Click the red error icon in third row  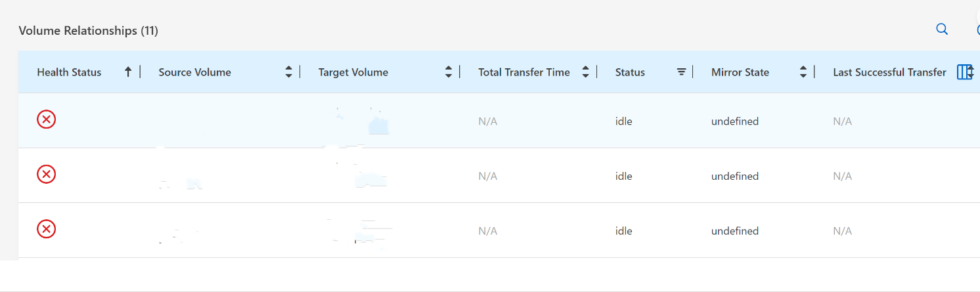click(46, 229)
